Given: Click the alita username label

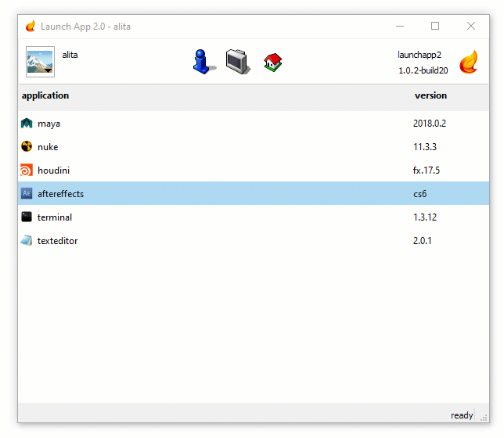Looking at the screenshot, I should (70, 55).
